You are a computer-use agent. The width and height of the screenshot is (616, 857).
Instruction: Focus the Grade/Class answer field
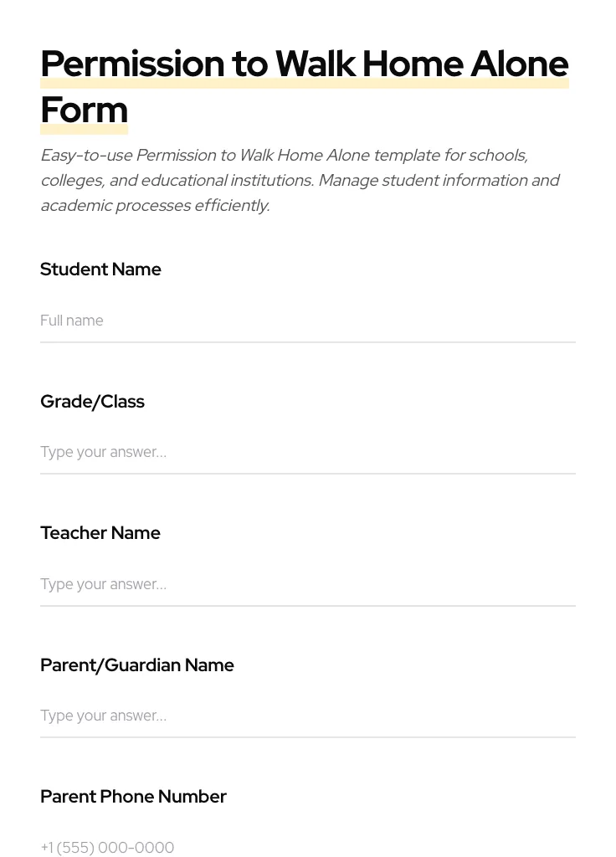pos(307,452)
